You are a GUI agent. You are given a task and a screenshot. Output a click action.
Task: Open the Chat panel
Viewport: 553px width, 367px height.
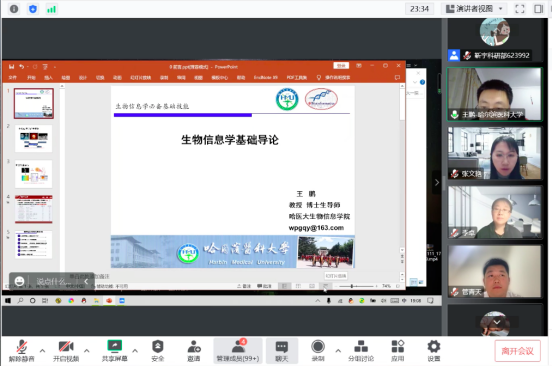coord(281,351)
